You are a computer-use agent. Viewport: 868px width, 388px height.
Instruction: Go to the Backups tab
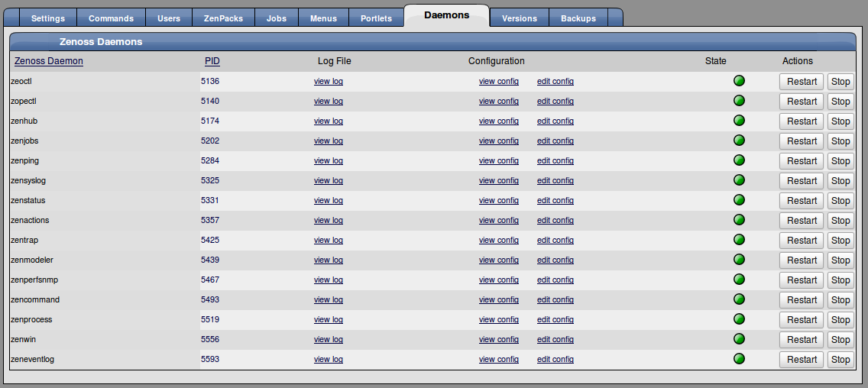coord(578,18)
